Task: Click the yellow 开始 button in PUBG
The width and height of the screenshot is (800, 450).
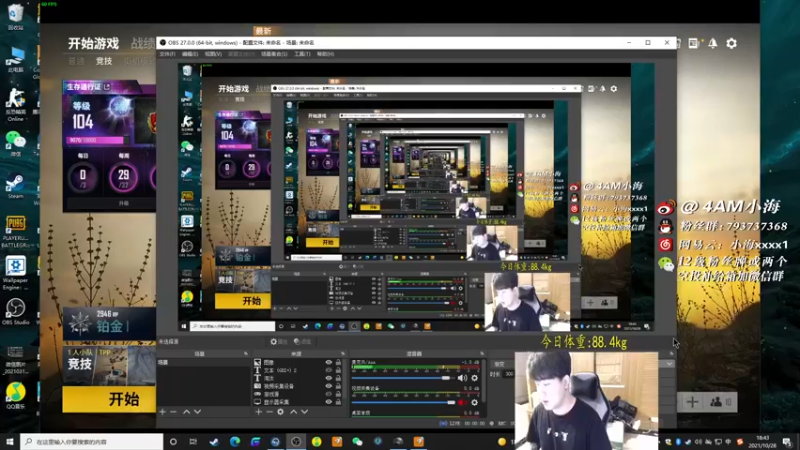Action: (109, 399)
